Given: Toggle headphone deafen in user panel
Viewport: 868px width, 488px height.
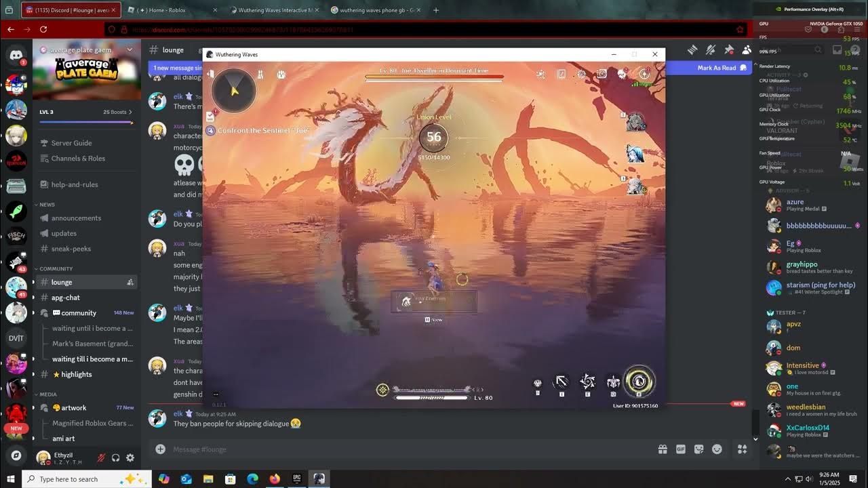Looking at the screenshot, I should [116, 458].
